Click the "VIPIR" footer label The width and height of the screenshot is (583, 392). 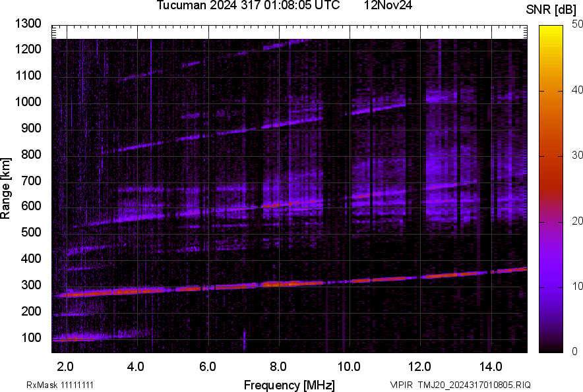coord(402,385)
